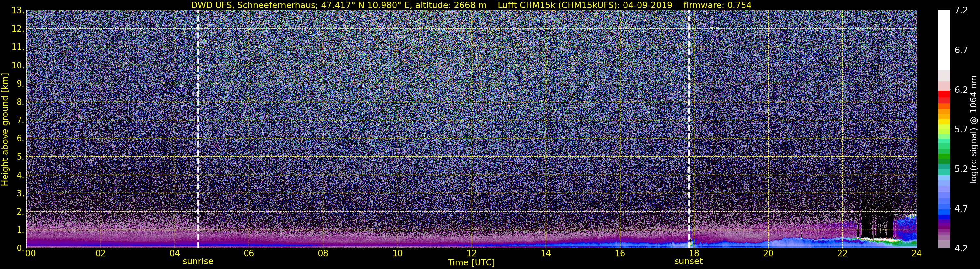Click the '22' time tick label
This screenshot has width=980, height=269.
pyautogui.click(x=842, y=253)
